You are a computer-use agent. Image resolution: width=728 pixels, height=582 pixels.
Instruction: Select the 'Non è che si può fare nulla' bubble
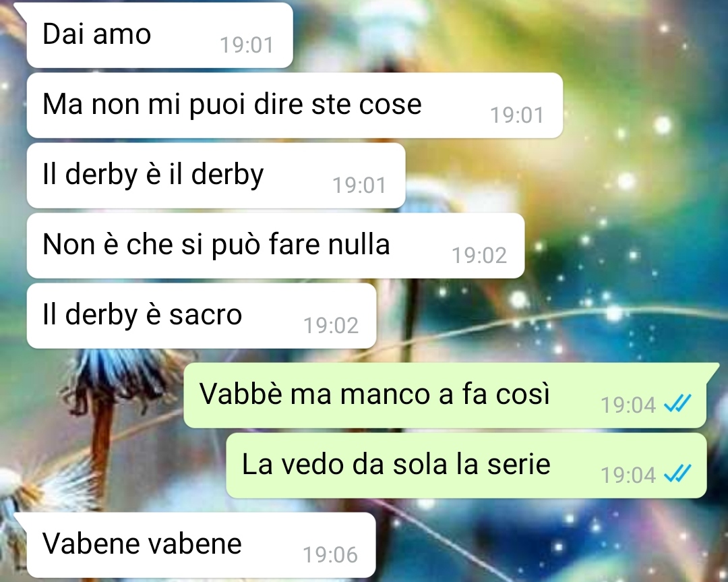pos(275,245)
